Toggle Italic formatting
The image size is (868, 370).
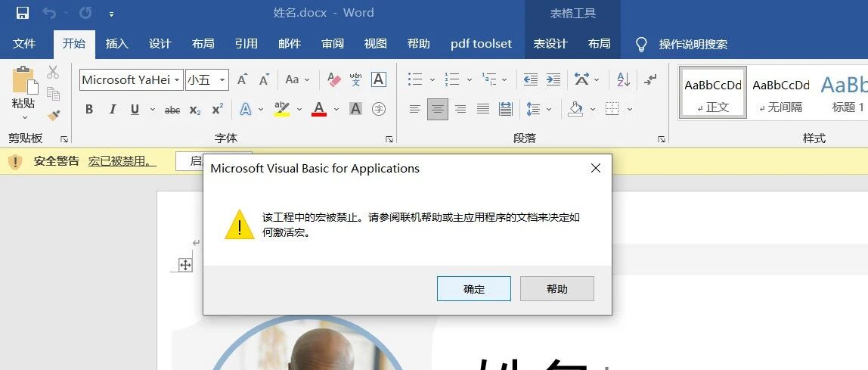pyautogui.click(x=113, y=109)
